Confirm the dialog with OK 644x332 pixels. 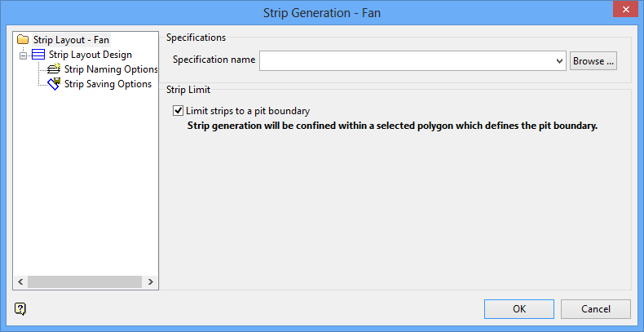[x=519, y=309]
